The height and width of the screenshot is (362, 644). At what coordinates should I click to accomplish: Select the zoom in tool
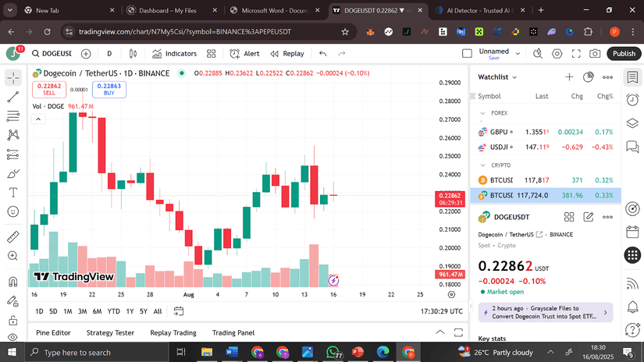(13, 256)
